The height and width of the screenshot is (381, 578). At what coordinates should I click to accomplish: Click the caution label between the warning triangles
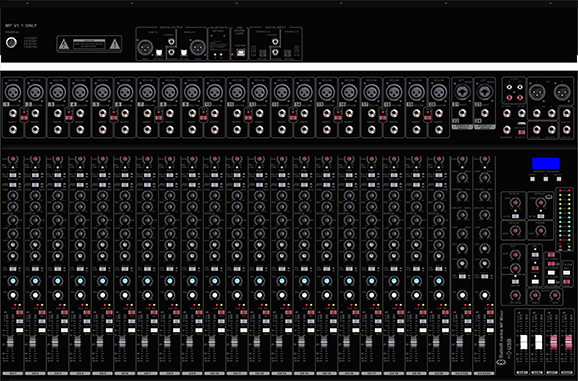click(x=89, y=44)
